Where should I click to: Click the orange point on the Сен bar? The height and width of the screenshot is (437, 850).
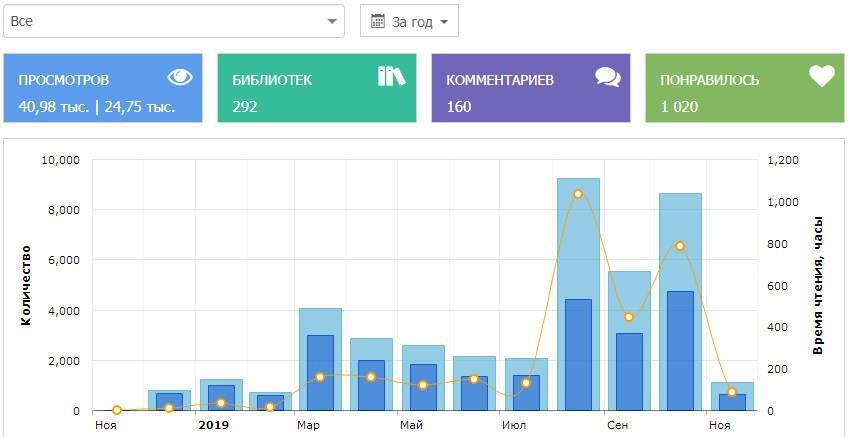[x=629, y=317]
